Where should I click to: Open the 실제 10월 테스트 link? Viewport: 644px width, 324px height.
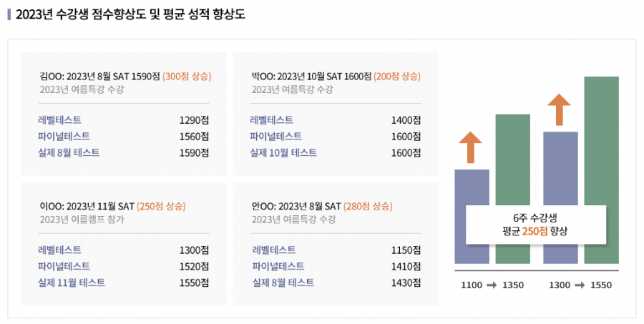[283, 153]
